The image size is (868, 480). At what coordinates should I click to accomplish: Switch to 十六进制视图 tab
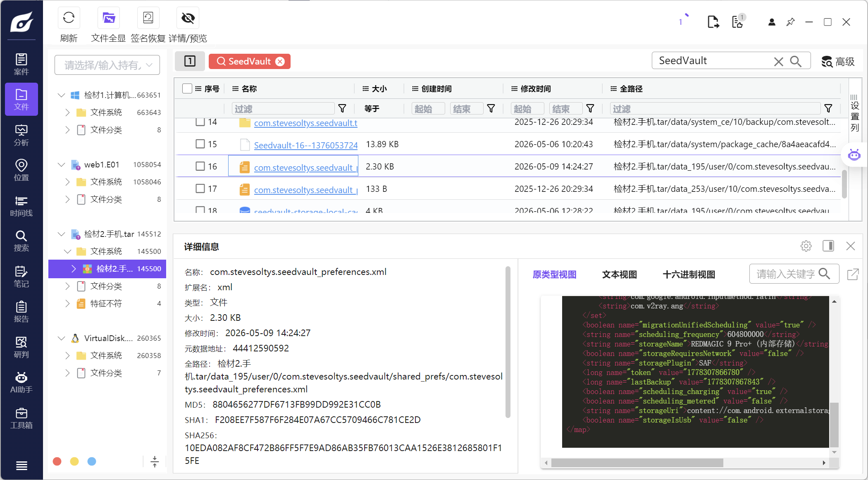[x=689, y=275]
